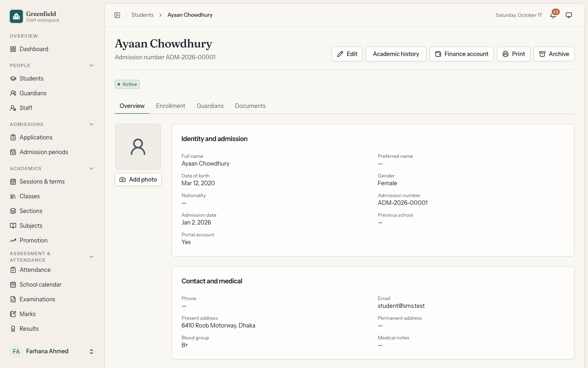Viewport: 588px width, 368px height.
Task: Click the Active status badge
Action: (x=127, y=84)
